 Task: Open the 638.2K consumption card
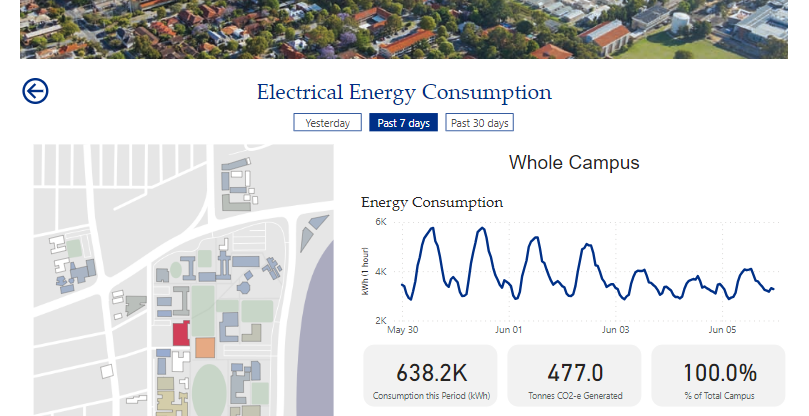point(431,376)
